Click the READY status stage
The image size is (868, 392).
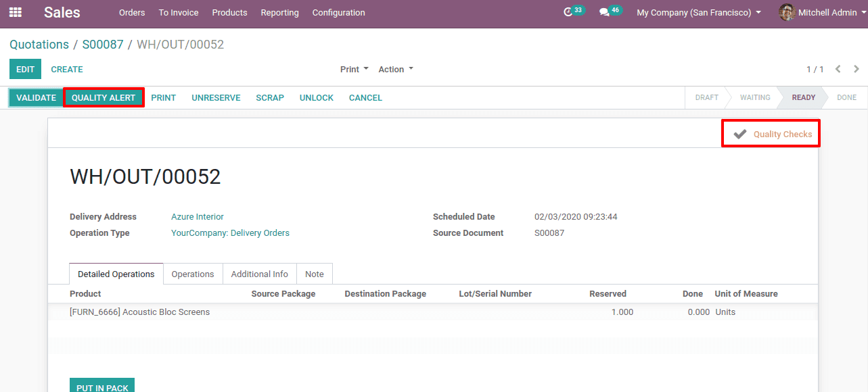click(803, 98)
